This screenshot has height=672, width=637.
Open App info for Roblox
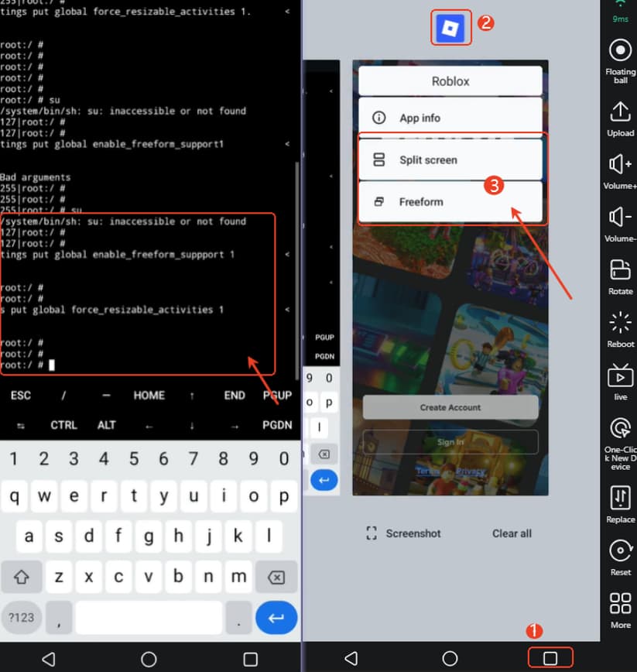451,118
